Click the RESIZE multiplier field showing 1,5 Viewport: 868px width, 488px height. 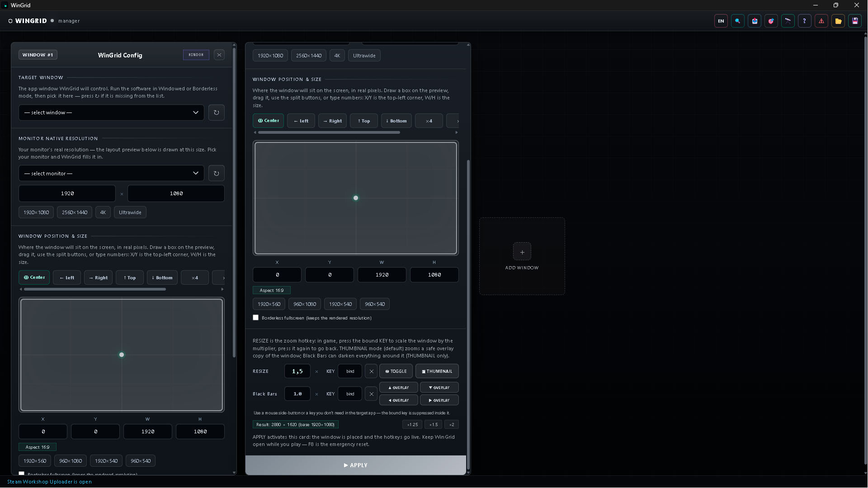(x=297, y=371)
